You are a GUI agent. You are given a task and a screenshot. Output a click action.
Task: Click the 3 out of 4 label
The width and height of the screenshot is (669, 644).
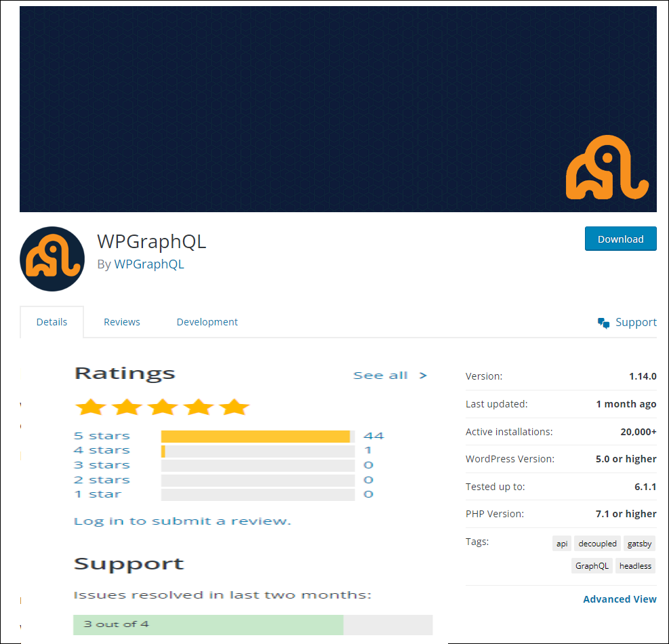click(116, 624)
